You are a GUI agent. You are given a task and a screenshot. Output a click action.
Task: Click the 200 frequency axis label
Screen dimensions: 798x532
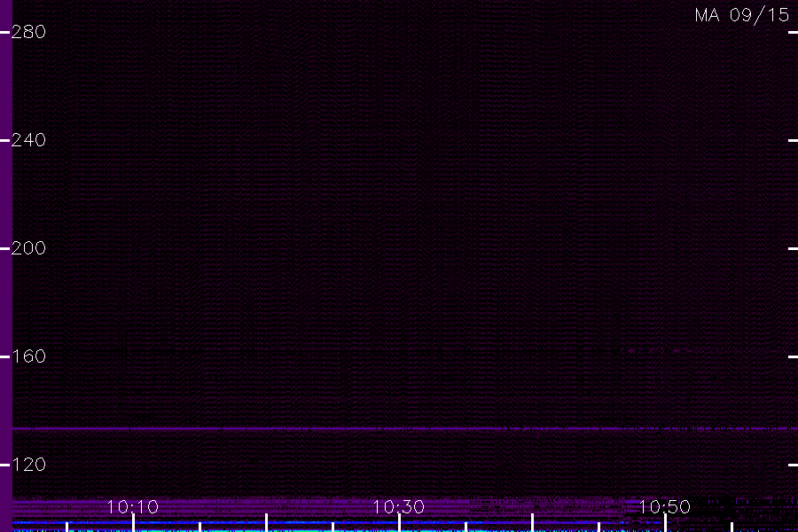[28, 248]
